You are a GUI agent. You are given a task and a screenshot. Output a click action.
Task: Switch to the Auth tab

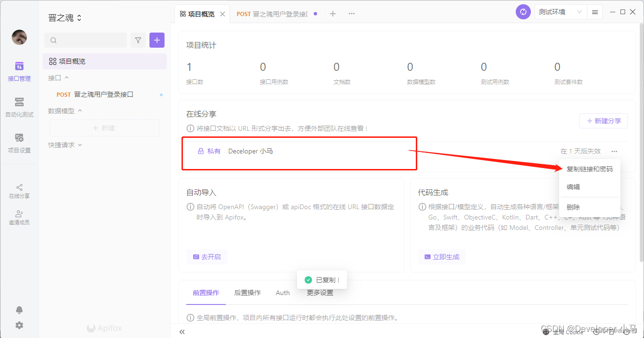point(283,293)
